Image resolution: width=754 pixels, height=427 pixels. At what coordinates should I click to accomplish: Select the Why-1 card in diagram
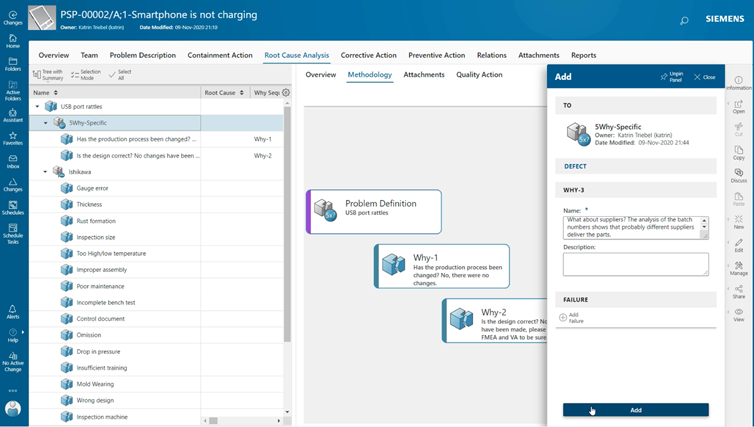point(441,266)
